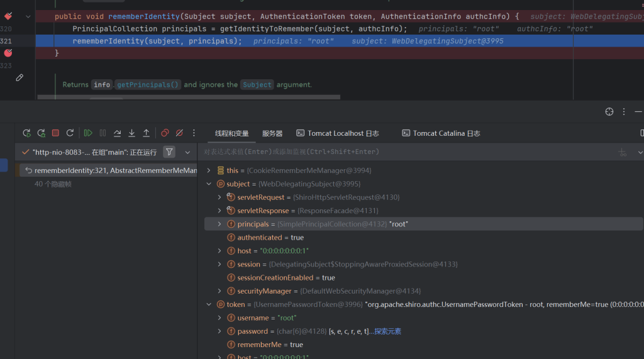Viewport: 644px width, 359px height.
Task: Click the Step Out icon
Action: [x=146, y=133]
